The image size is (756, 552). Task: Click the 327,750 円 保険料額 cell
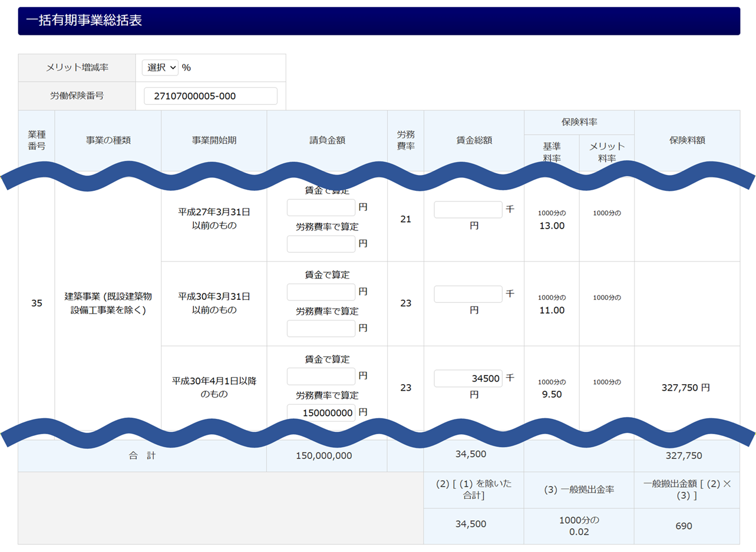(686, 388)
